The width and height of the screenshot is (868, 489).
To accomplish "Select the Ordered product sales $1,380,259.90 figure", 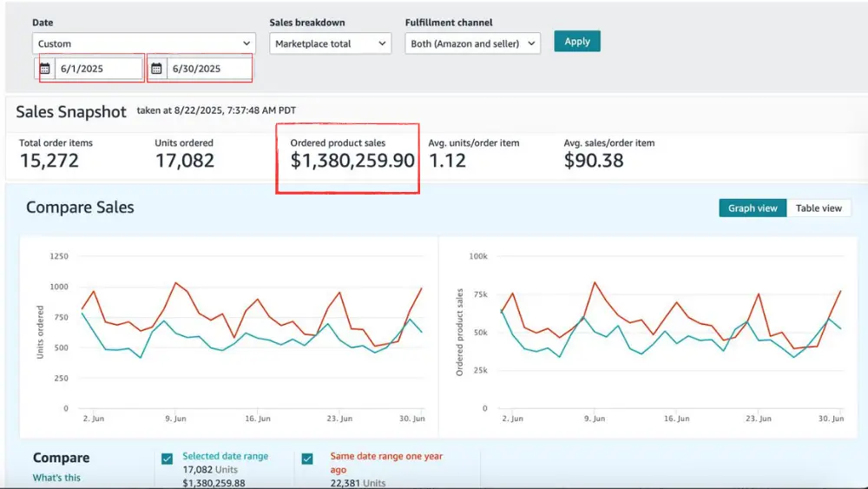I will 352,161.
